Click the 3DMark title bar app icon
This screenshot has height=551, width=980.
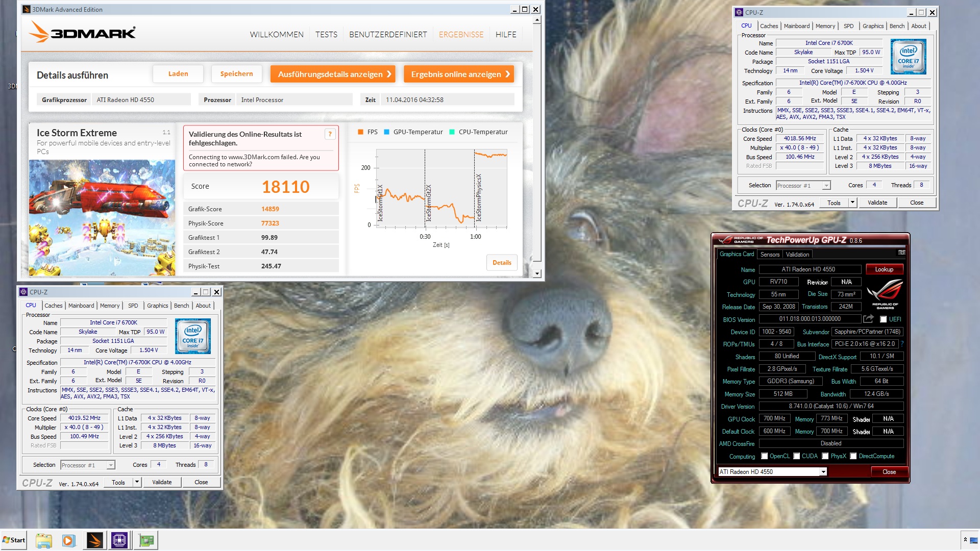(27, 9)
